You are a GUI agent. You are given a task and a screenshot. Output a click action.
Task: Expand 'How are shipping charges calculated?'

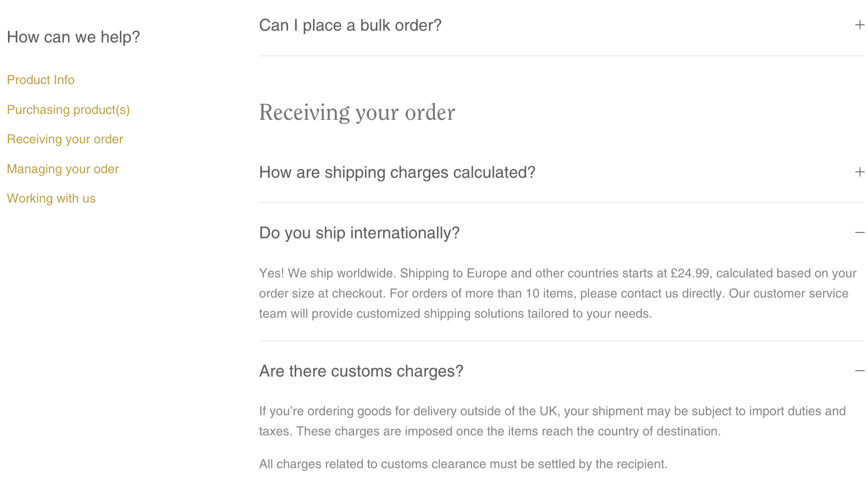pos(397,172)
